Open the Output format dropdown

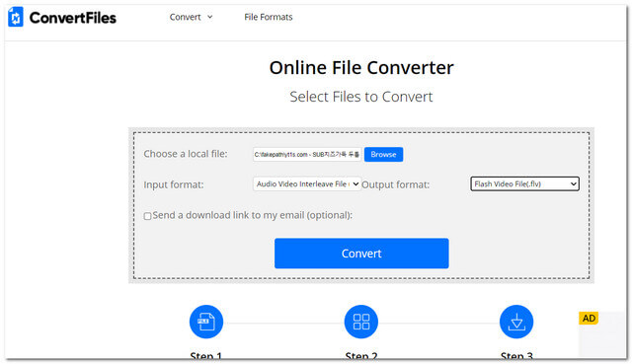524,184
